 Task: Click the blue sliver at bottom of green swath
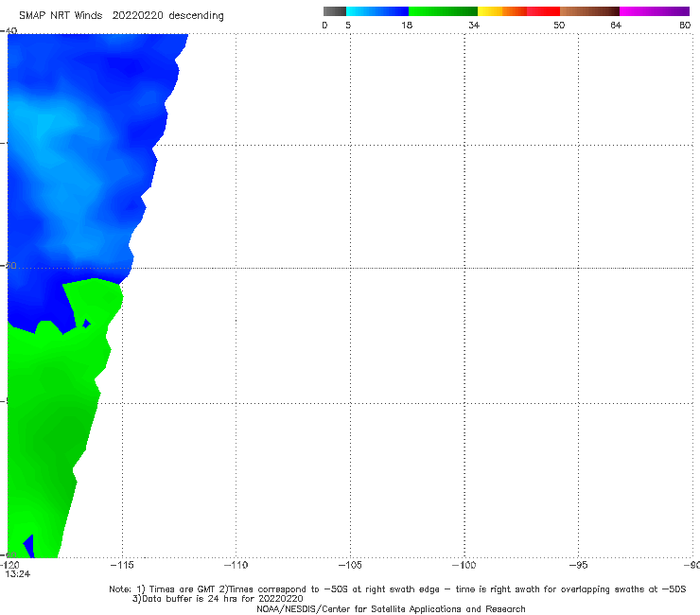point(29,546)
